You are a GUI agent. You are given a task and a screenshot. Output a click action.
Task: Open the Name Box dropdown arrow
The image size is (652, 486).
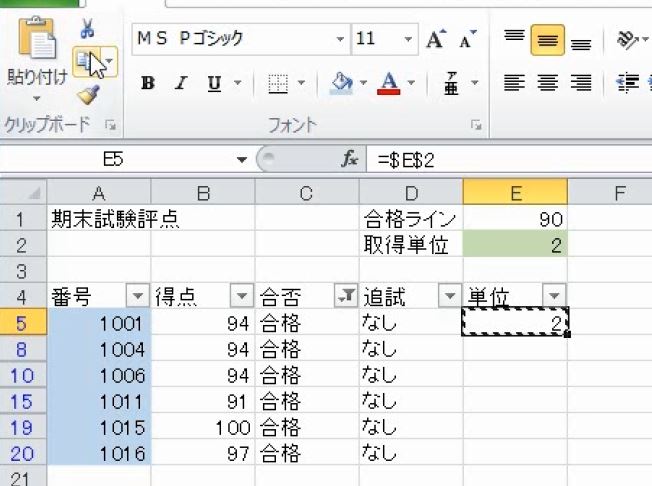click(242, 160)
